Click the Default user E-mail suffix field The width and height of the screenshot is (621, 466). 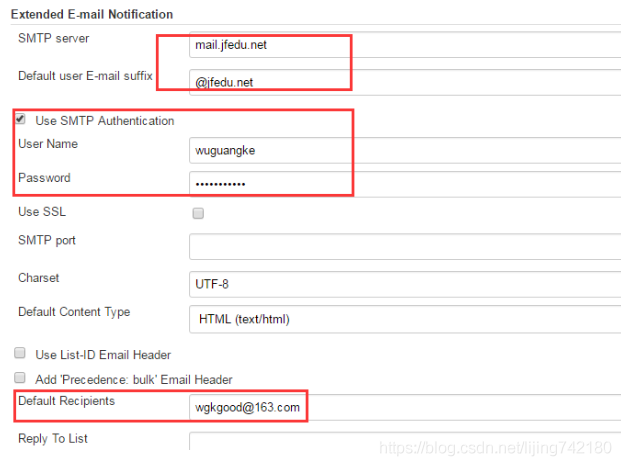click(400, 82)
